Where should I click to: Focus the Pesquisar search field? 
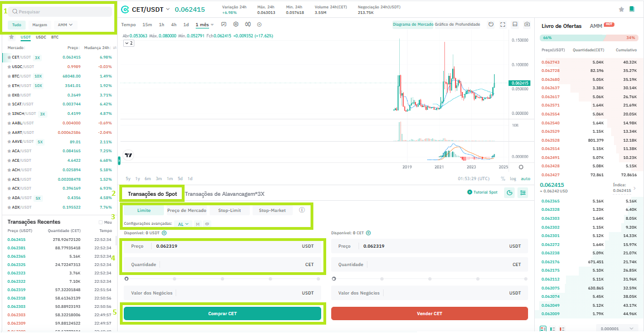(60, 12)
